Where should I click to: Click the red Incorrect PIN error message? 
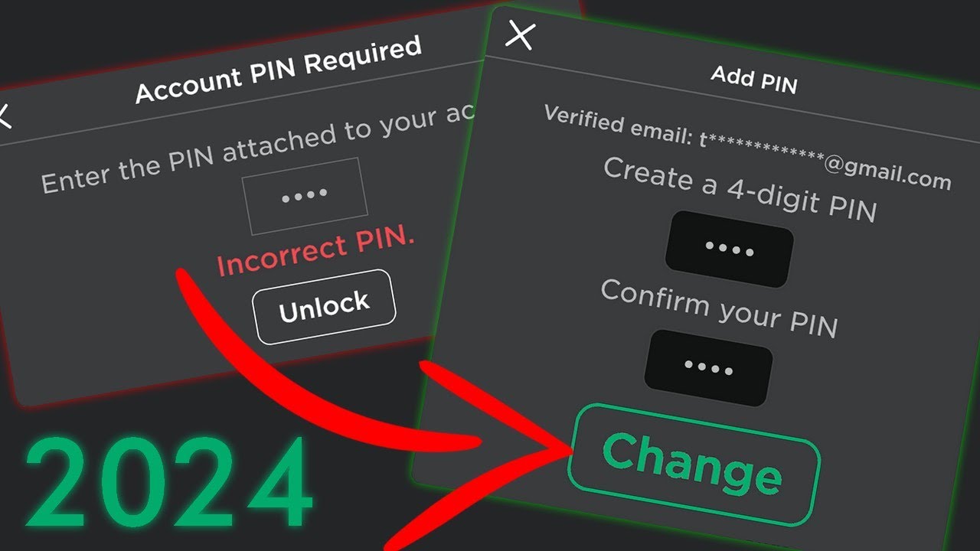tap(315, 253)
